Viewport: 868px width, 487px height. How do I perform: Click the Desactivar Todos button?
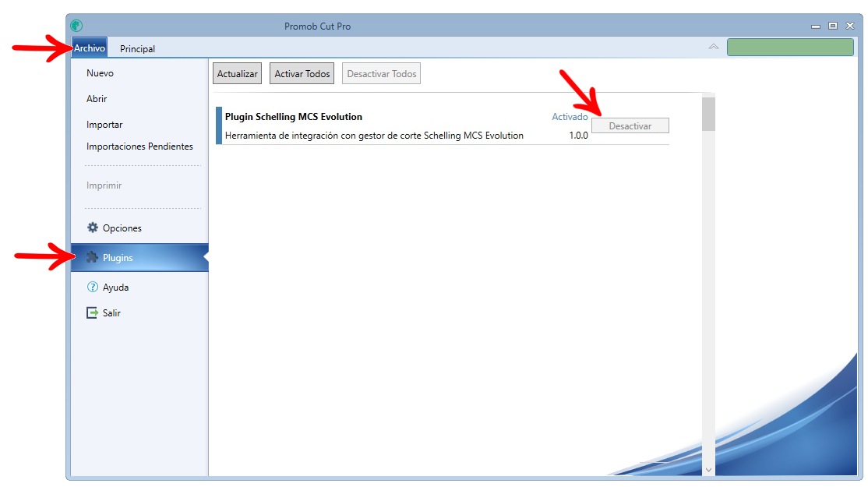click(x=382, y=73)
